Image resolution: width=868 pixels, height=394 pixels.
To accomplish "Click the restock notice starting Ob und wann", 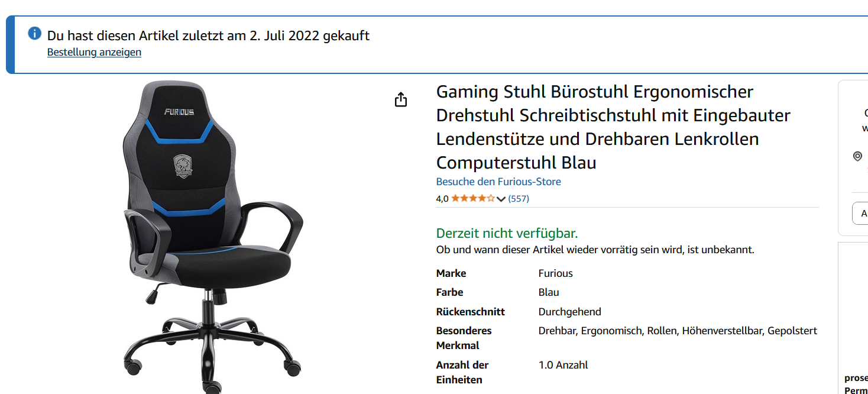I will point(595,250).
